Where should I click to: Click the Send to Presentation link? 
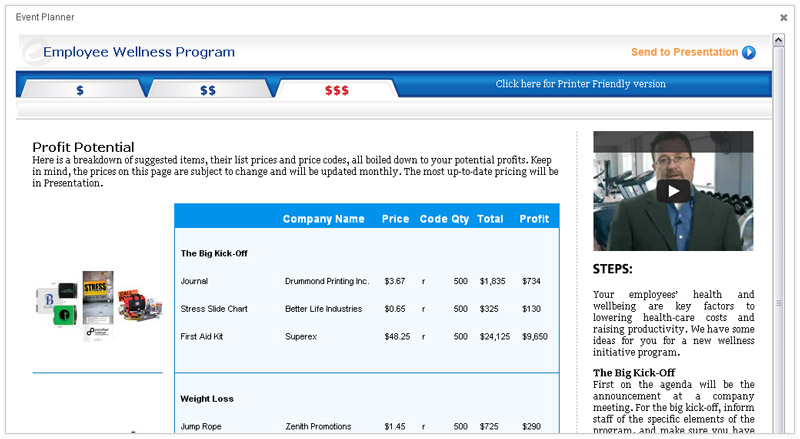684,52
